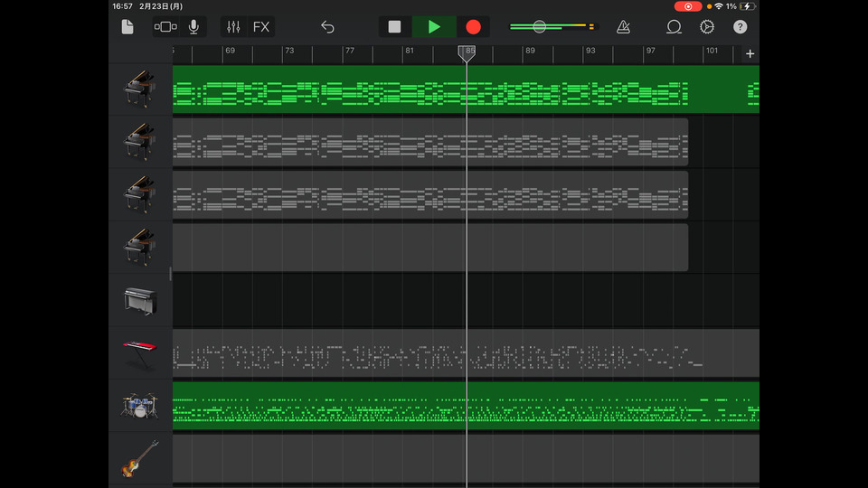
Task: Tap ruler at bar 93
Action: (590, 51)
